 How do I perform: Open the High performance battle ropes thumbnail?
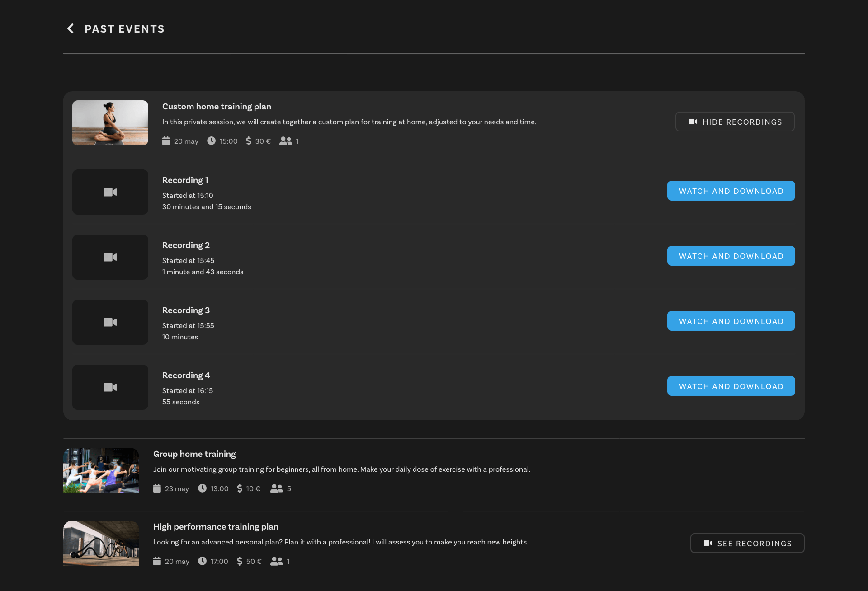[x=101, y=543]
